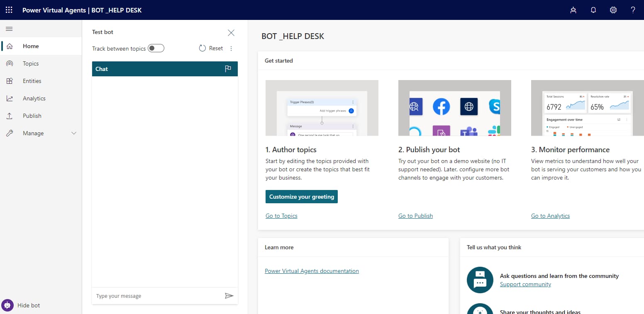Click the Chat header label
The width and height of the screenshot is (644, 314).
(102, 69)
